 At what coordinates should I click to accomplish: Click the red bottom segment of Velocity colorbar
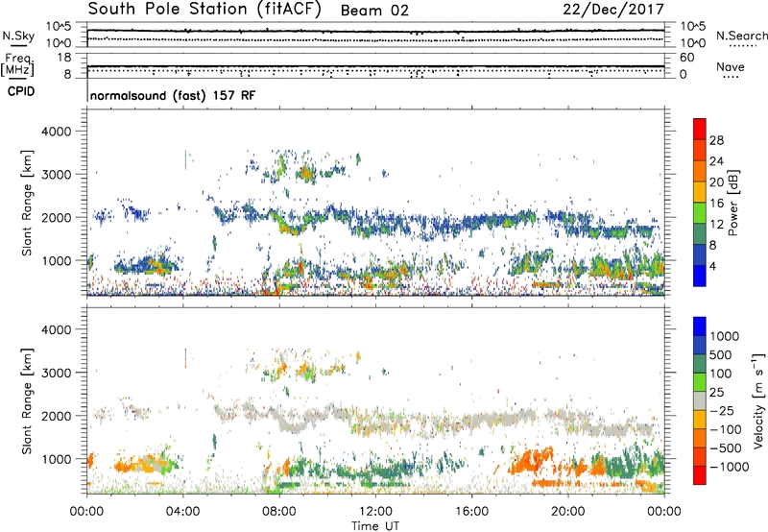coord(700,475)
